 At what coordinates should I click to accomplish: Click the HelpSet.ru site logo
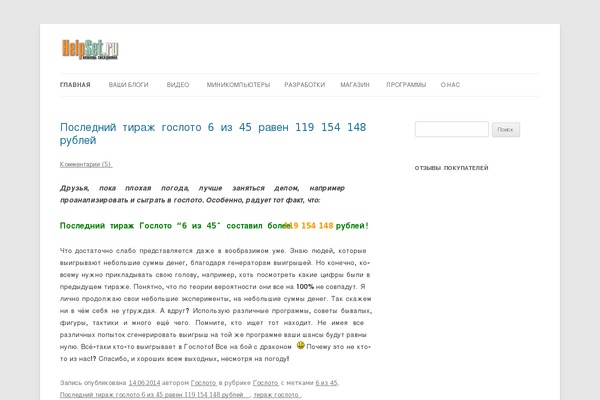tap(90, 49)
